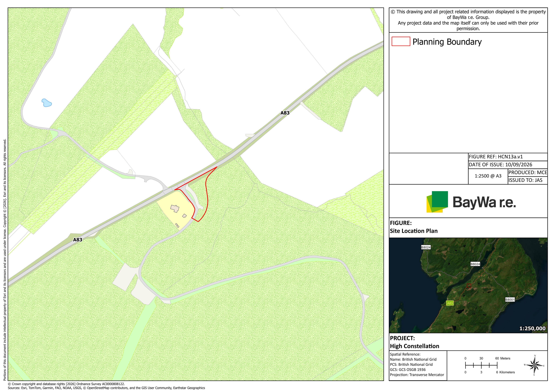Click the Crown copyright Ordnance Survey notice
Image resolution: width=554 pixels, height=392 pixels.
66,384
